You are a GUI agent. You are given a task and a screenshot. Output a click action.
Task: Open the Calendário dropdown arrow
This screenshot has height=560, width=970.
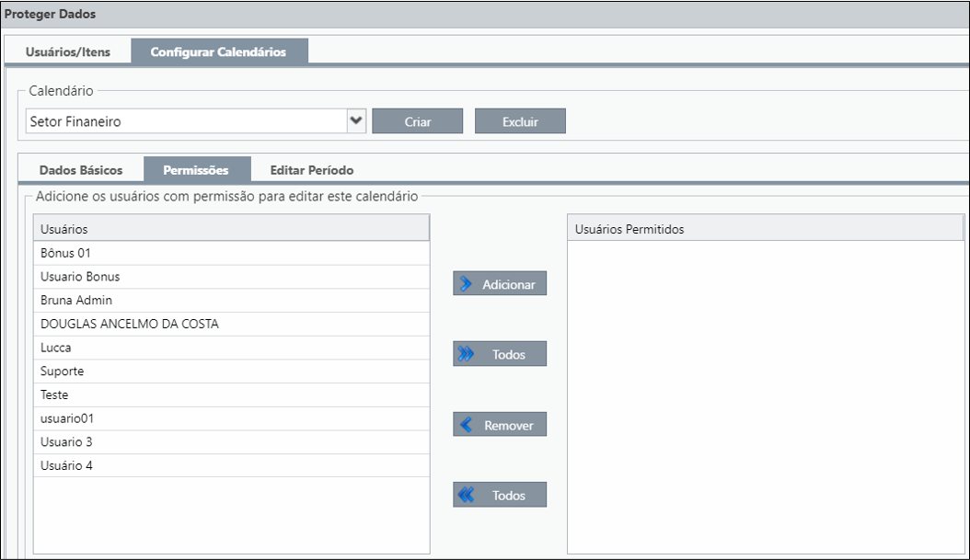[356, 121]
